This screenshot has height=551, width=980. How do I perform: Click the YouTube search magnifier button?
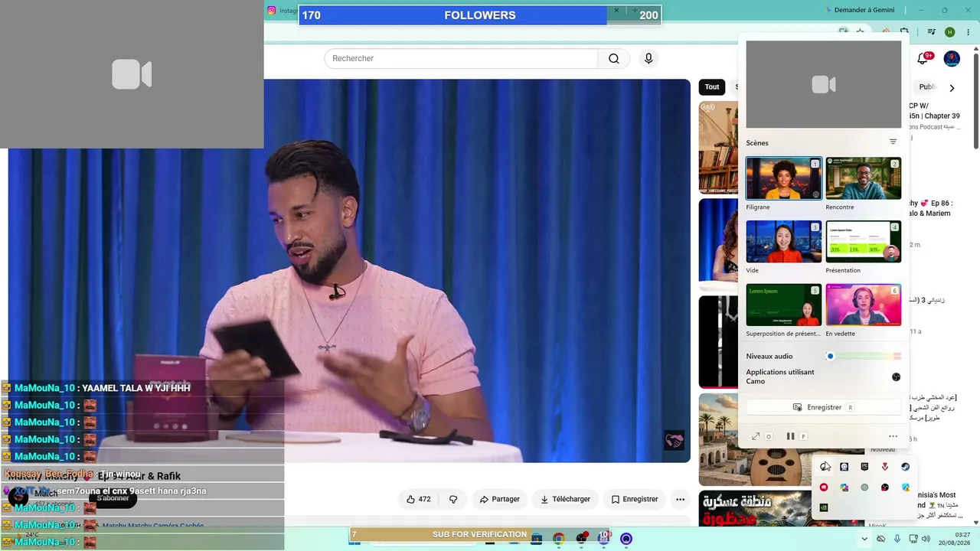614,59
